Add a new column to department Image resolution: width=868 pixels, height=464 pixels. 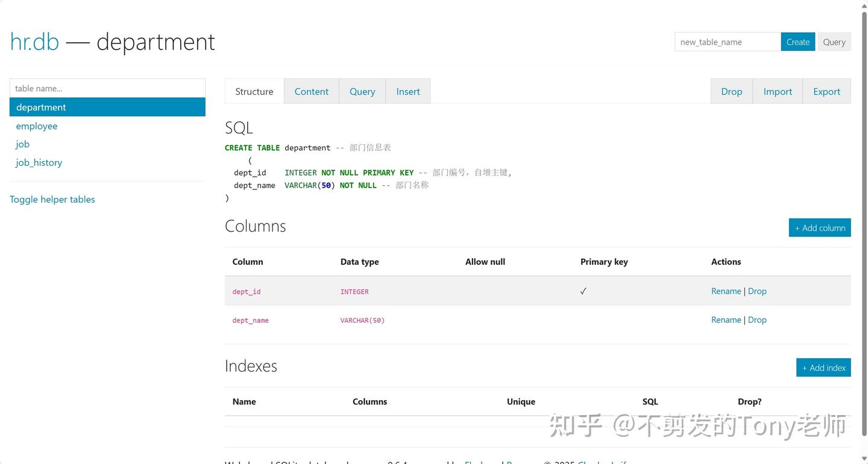[x=820, y=227]
